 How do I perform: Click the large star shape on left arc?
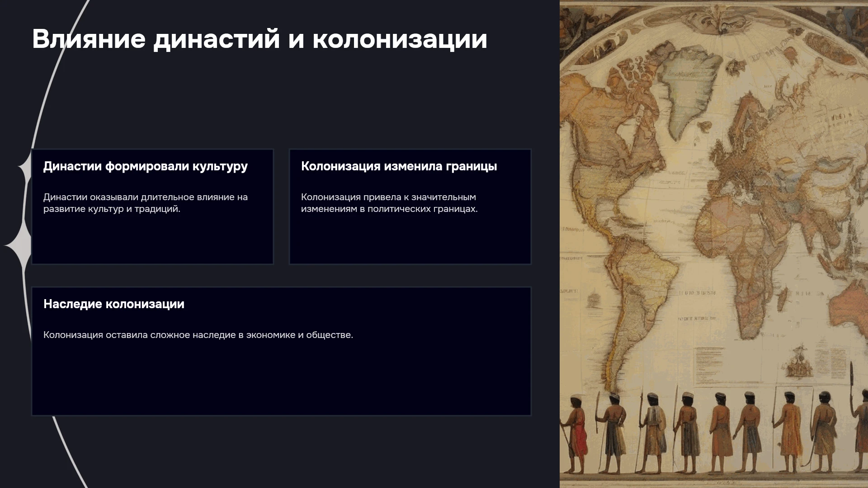pos(19,245)
